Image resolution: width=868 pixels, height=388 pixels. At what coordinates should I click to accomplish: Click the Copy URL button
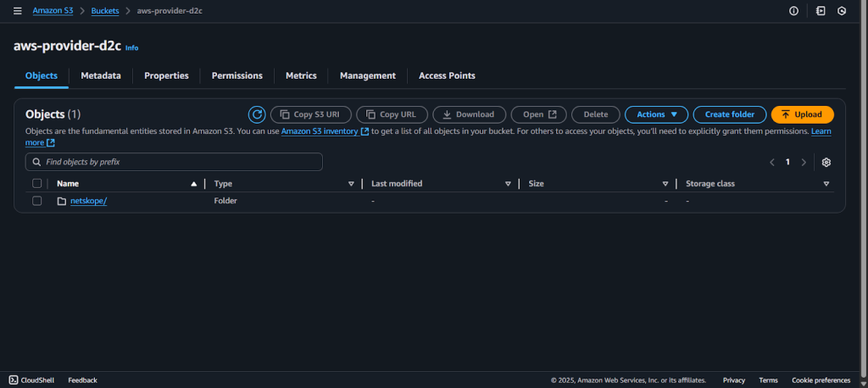(x=392, y=114)
